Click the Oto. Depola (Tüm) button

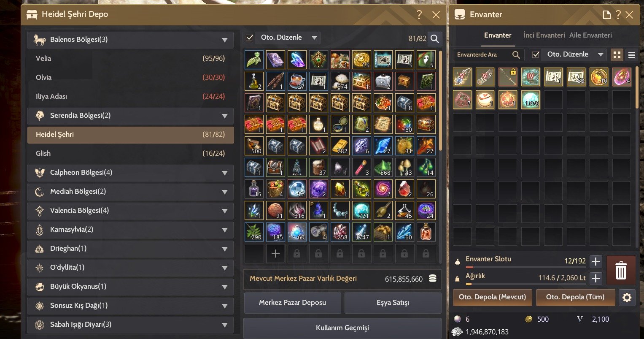(575, 297)
